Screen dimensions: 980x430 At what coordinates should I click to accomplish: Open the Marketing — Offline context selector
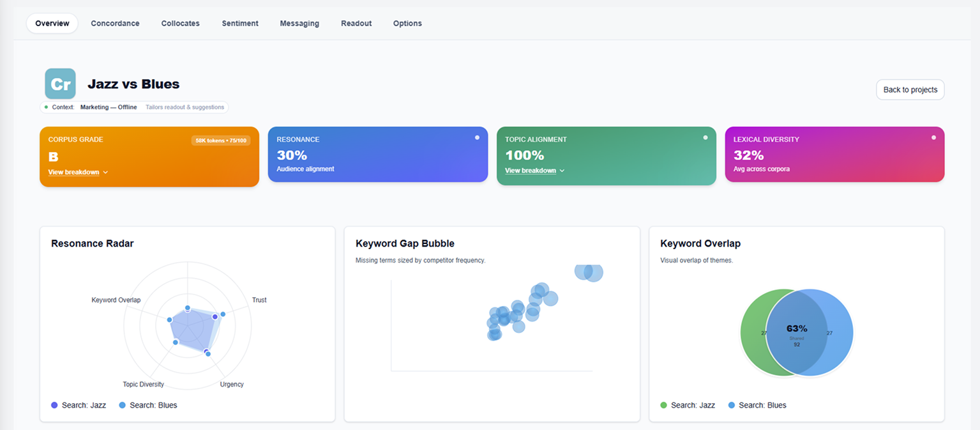109,107
